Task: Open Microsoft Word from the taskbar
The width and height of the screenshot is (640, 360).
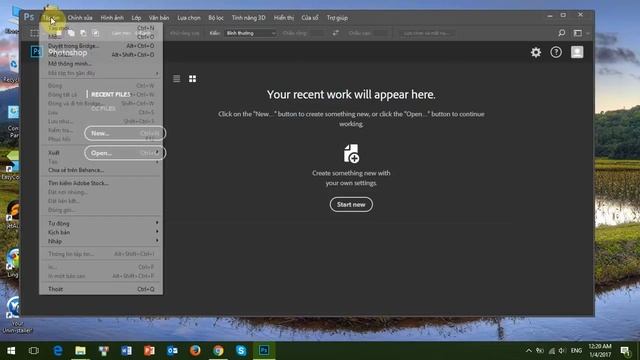Action: (126, 351)
